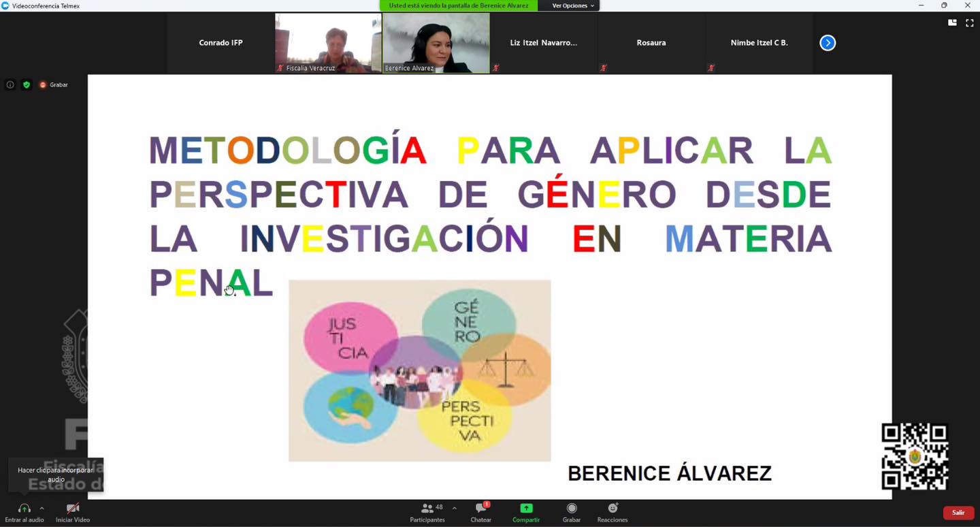Click the slide title word METODOLOGÍA
The image size is (980, 527).
pos(288,150)
